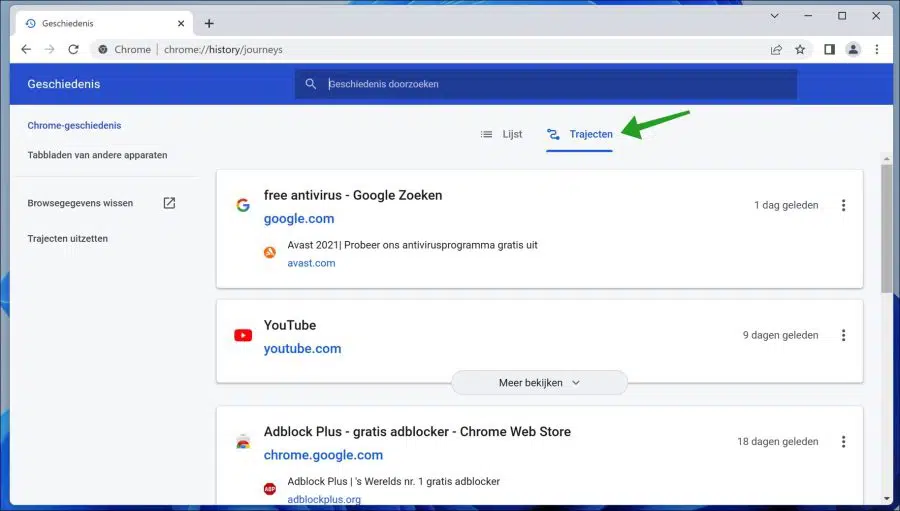
Task: Open the Adblock Plus Chrome Web Store entry
Action: coord(417,432)
